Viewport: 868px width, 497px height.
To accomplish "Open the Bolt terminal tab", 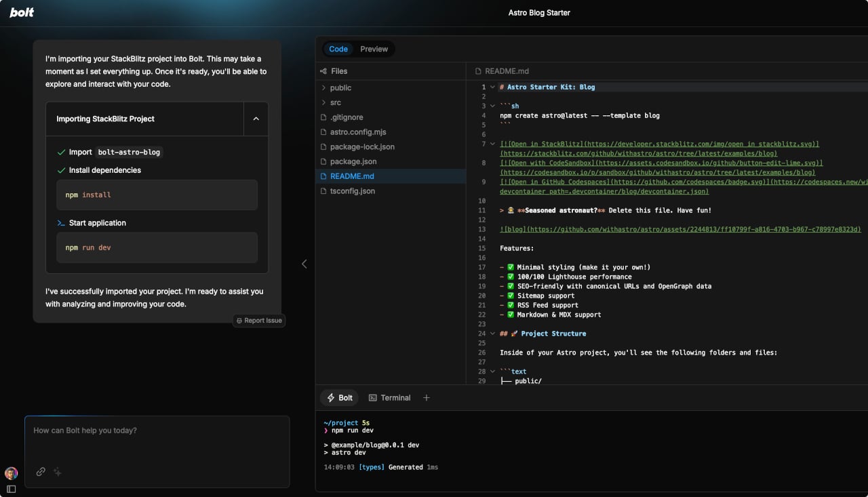I will 340,398.
